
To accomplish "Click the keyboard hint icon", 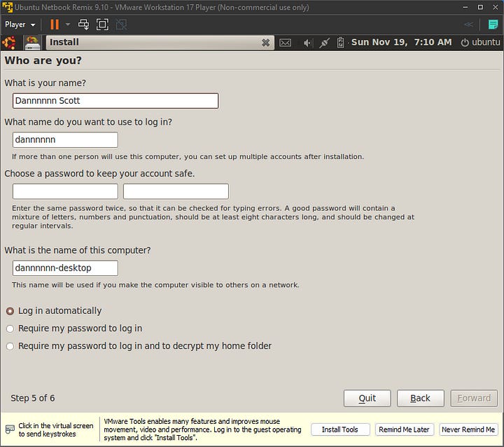I will (x=10, y=429).
